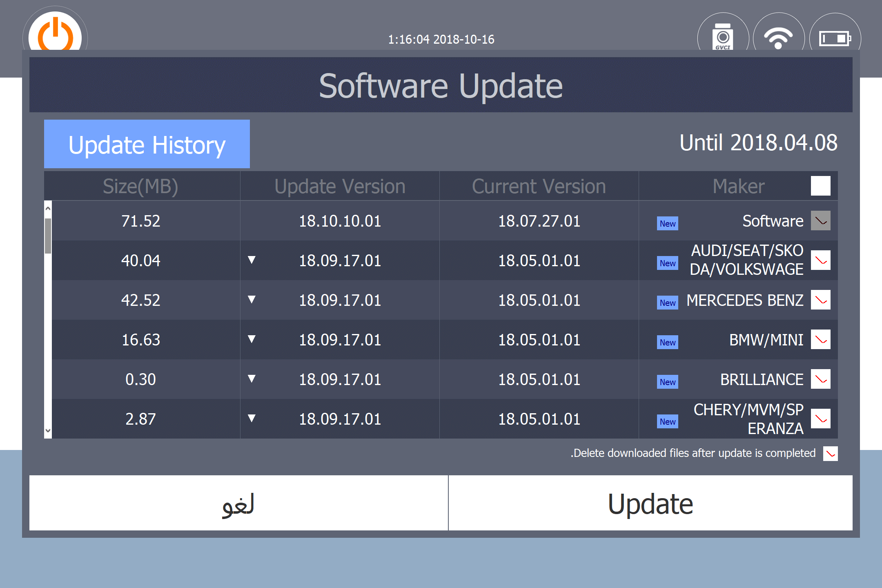The image size is (882, 588).
Task: Click the orange power icon
Action: [x=55, y=35]
